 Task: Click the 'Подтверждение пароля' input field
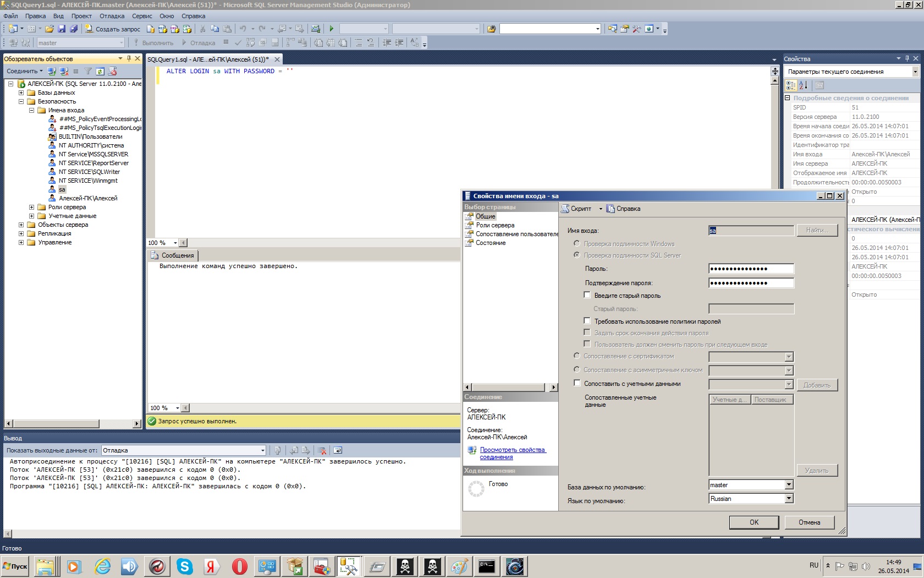(751, 283)
